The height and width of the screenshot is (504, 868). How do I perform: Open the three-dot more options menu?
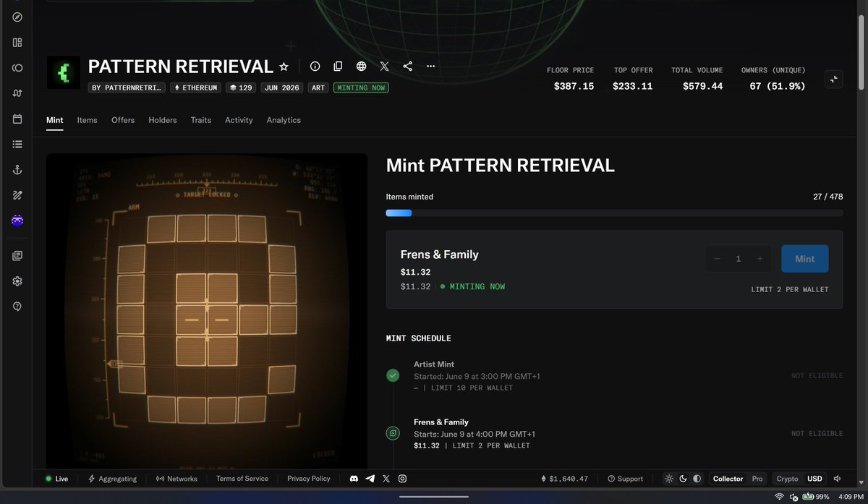430,67
